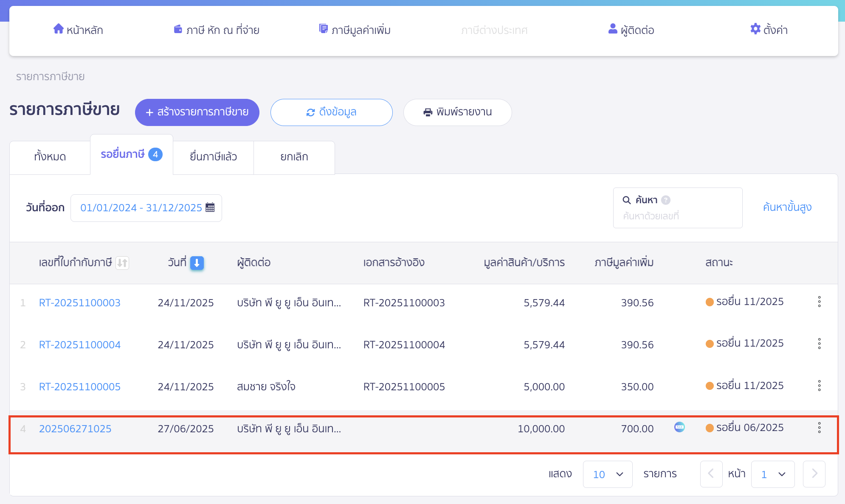Viewport: 845px width, 504px height.
Task: Switch to the ยื่นภาษีแล้ว tab
Action: coord(213,157)
